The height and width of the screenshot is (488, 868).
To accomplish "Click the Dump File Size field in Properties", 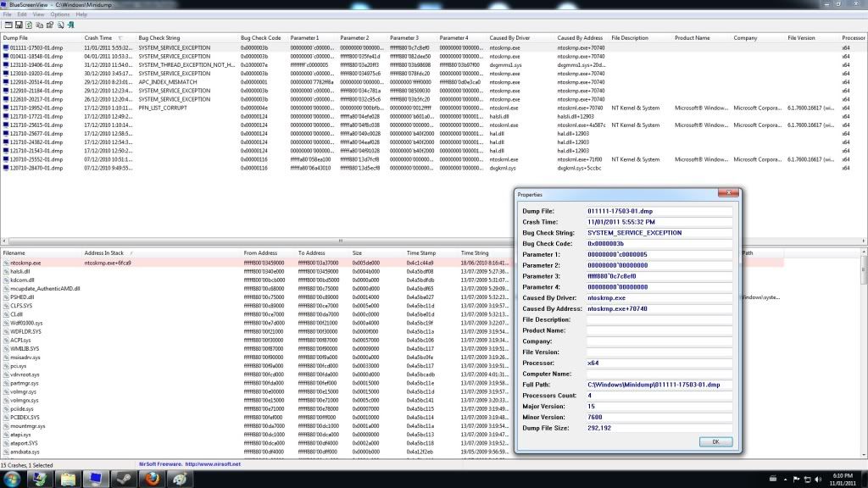I will click(659, 428).
